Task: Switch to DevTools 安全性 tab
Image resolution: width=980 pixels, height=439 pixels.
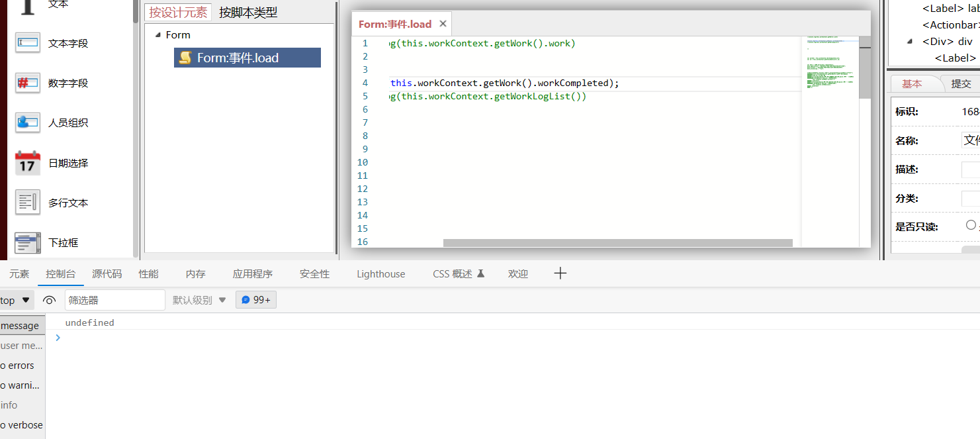Action: point(314,273)
